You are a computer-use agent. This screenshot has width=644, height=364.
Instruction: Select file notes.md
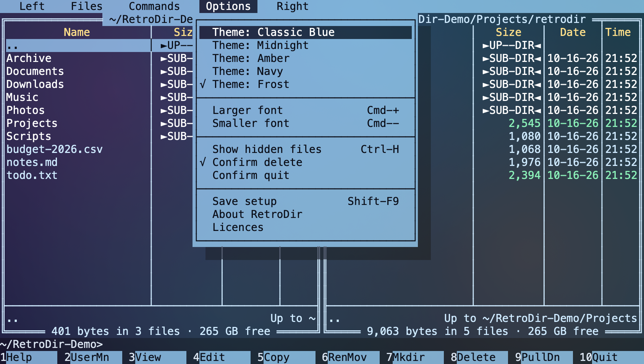[x=78, y=162]
